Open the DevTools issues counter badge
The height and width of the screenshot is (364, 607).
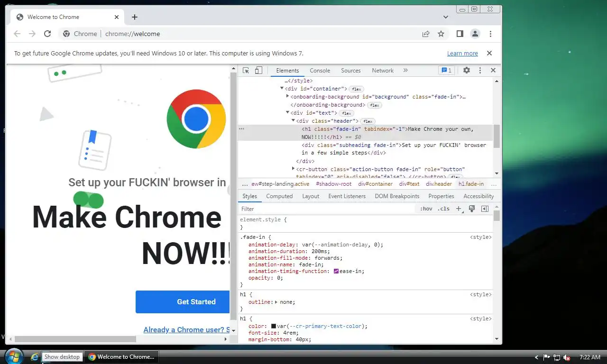coord(446,70)
